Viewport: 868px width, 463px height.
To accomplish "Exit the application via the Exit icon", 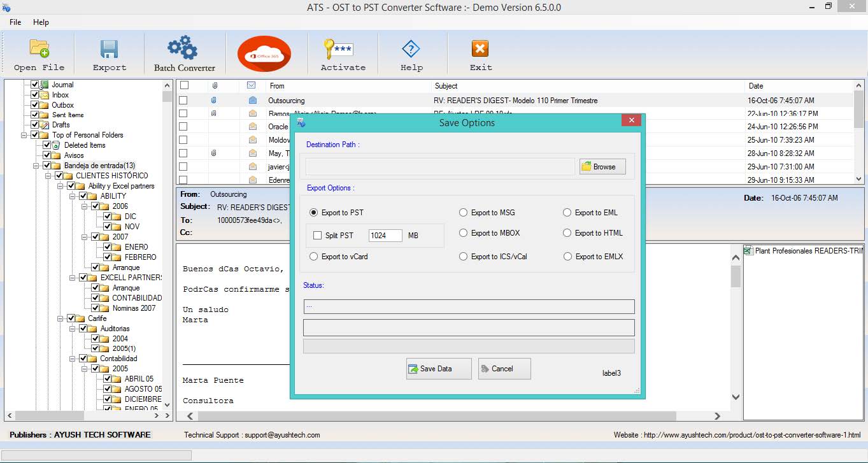I will coord(480,53).
